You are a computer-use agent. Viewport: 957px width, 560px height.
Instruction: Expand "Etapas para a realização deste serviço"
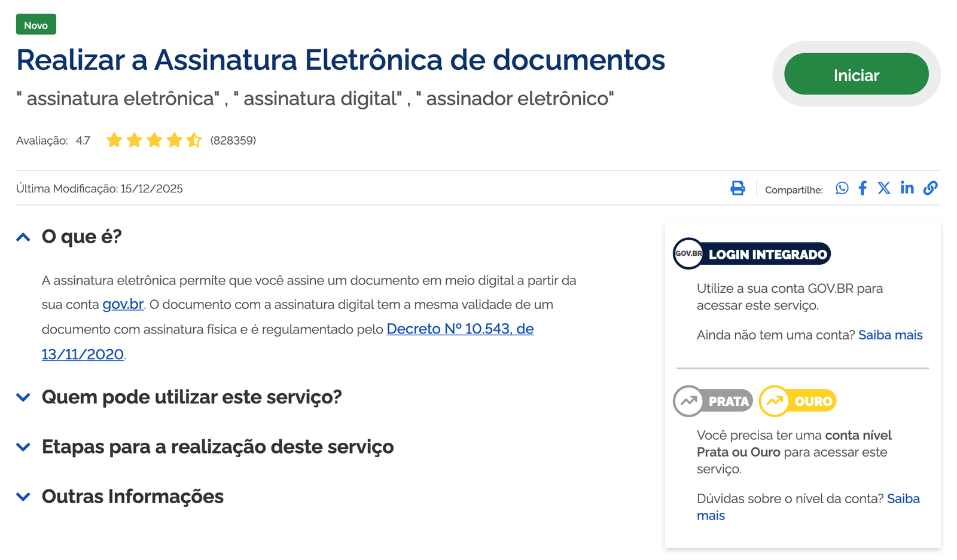click(205, 447)
